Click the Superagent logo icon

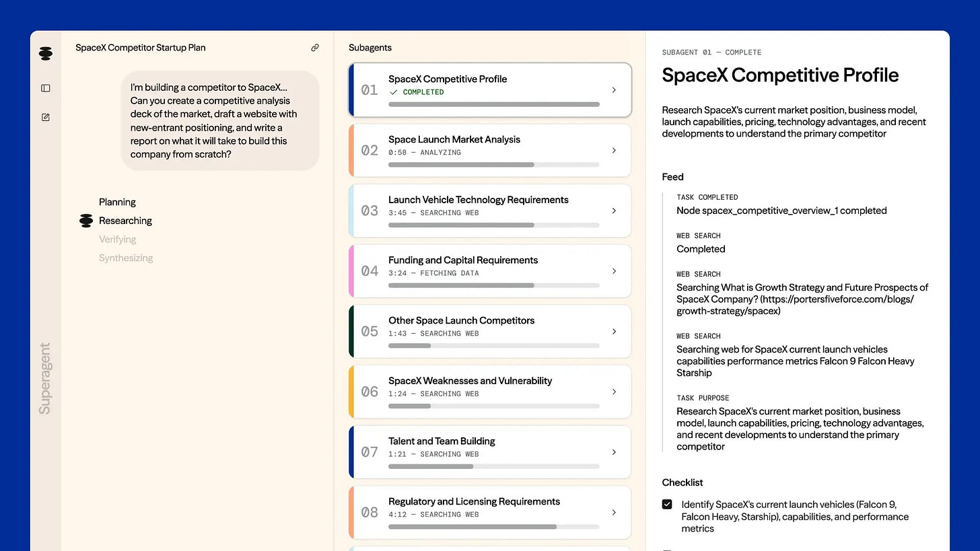45,53
